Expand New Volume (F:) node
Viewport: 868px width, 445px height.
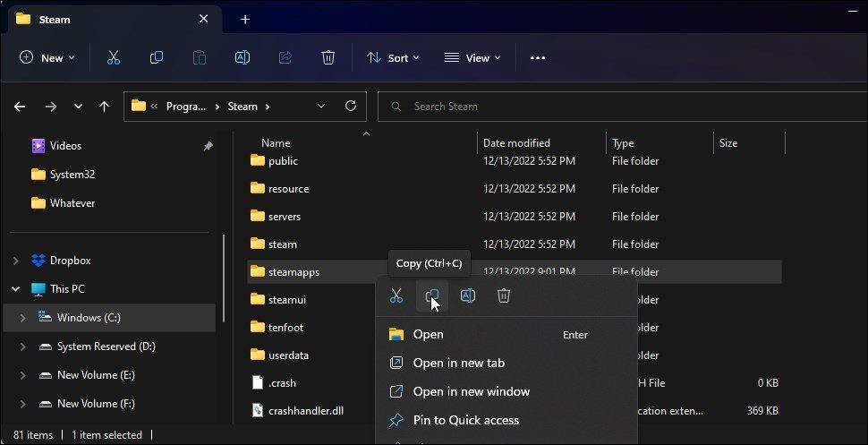tap(22, 404)
